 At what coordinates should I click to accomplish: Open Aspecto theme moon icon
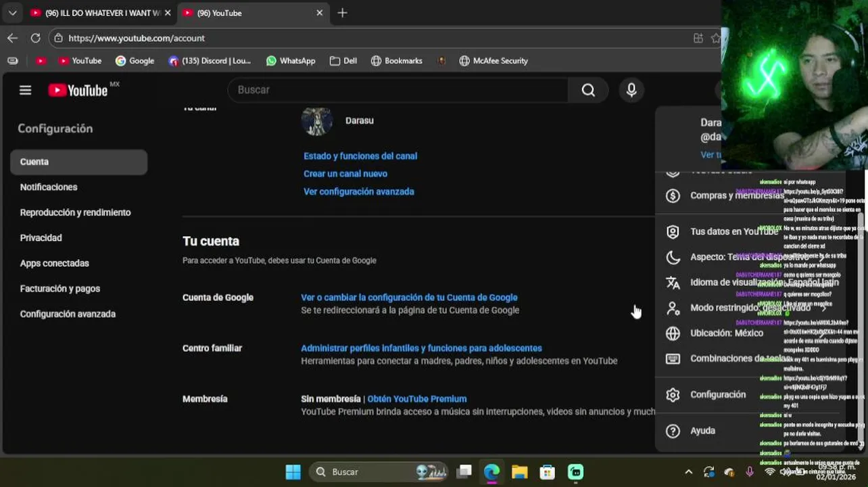673,257
